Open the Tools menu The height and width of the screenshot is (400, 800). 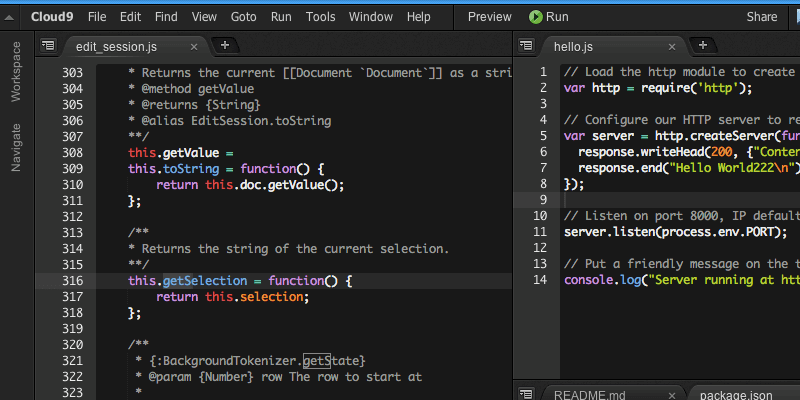tap(320, 16)
